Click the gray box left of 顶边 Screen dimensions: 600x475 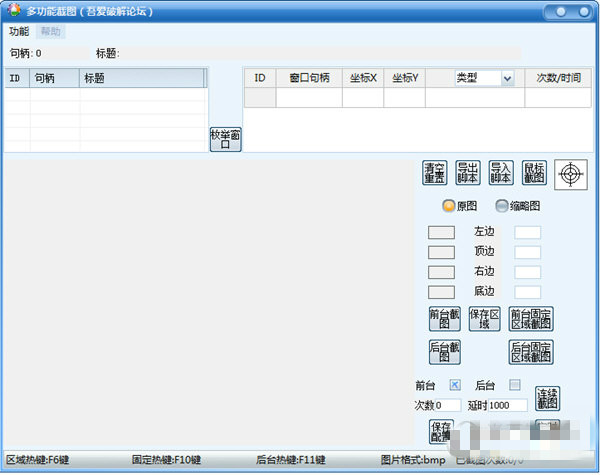coord(441,252)
